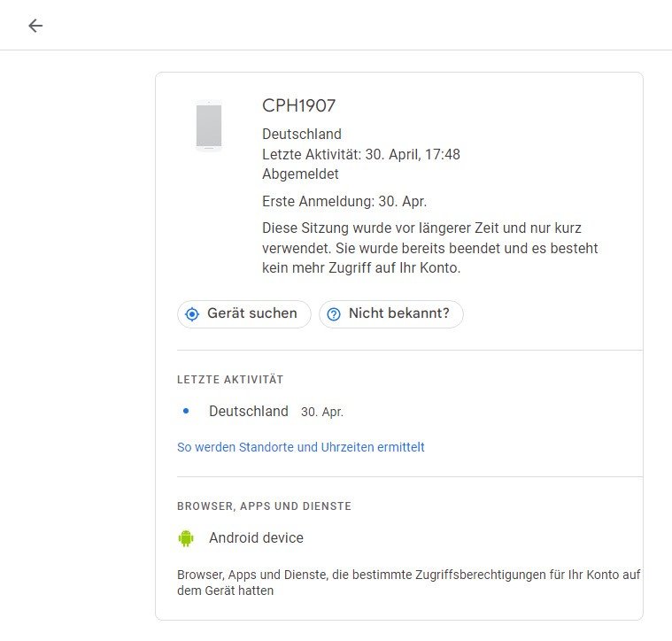Click the phone device image
This screenshot has width=672, height=641.
pos(209,127)
